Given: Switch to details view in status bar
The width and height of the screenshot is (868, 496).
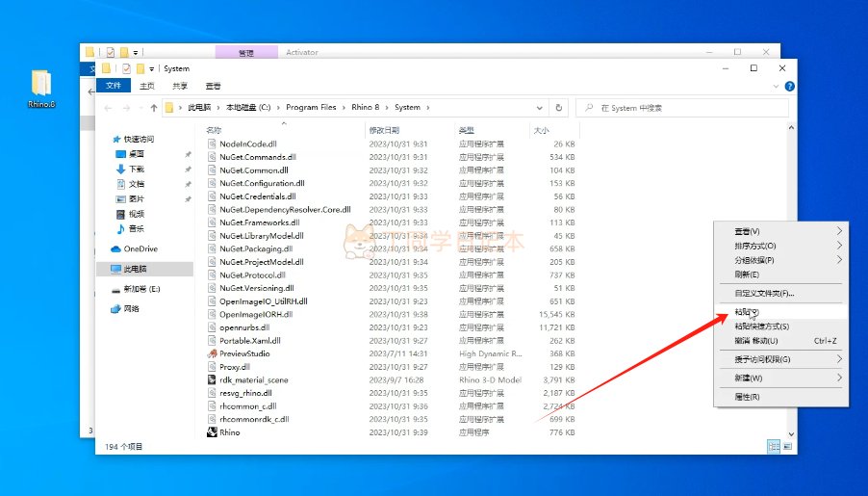Looking at the screenshot, I should point(774,447).
